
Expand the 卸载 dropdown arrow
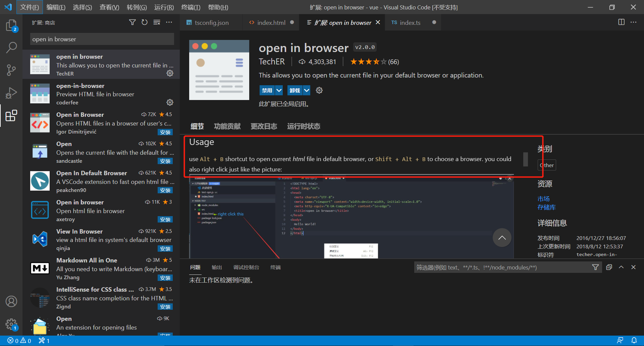tap(307, 90)
